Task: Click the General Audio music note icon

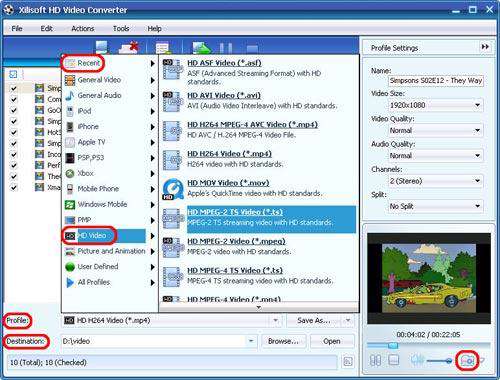Action: [x=70, y=96]
